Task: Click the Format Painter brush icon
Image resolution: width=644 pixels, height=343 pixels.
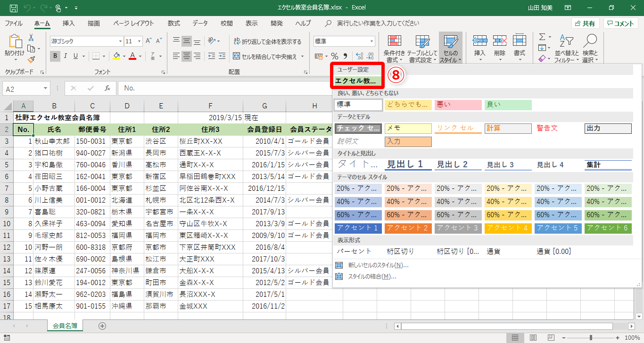Action: [31, 59]
